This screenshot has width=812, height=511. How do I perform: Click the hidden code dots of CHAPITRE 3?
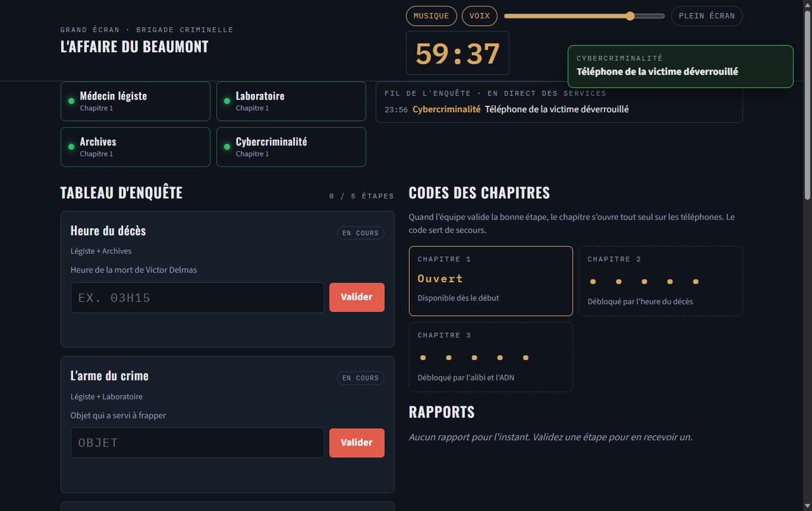[474, 358]
